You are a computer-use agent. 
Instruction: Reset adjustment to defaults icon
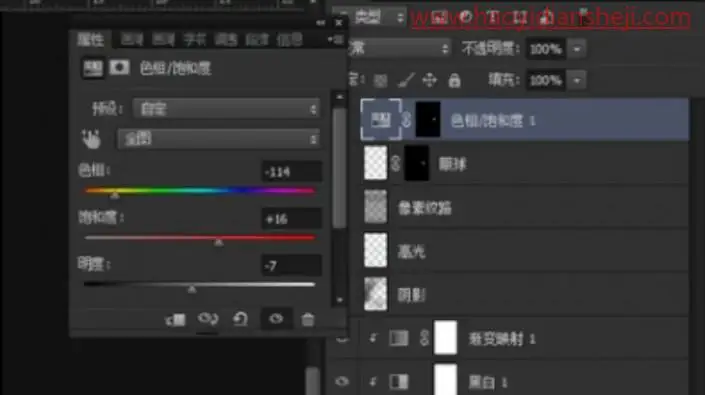tap(241, 319)
